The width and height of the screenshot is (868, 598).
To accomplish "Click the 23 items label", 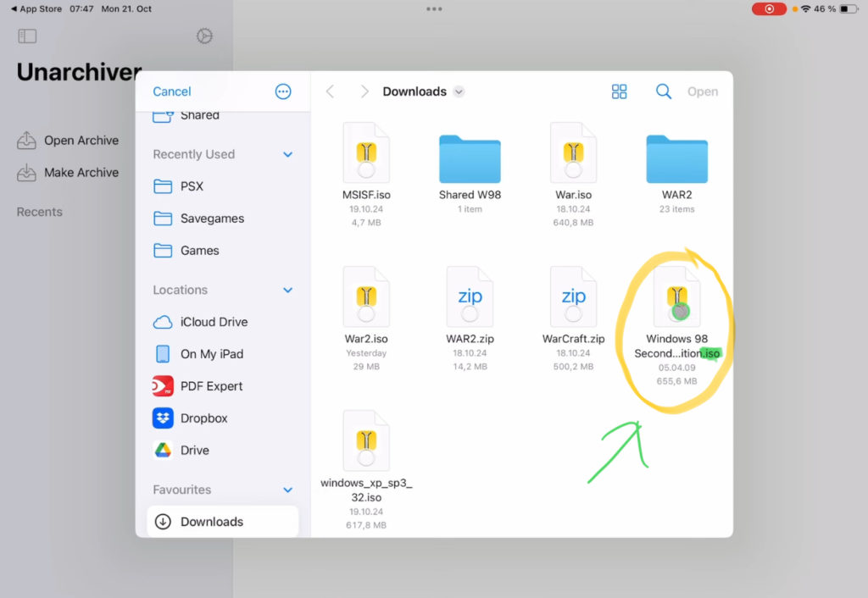I will [x=677, y=209].
